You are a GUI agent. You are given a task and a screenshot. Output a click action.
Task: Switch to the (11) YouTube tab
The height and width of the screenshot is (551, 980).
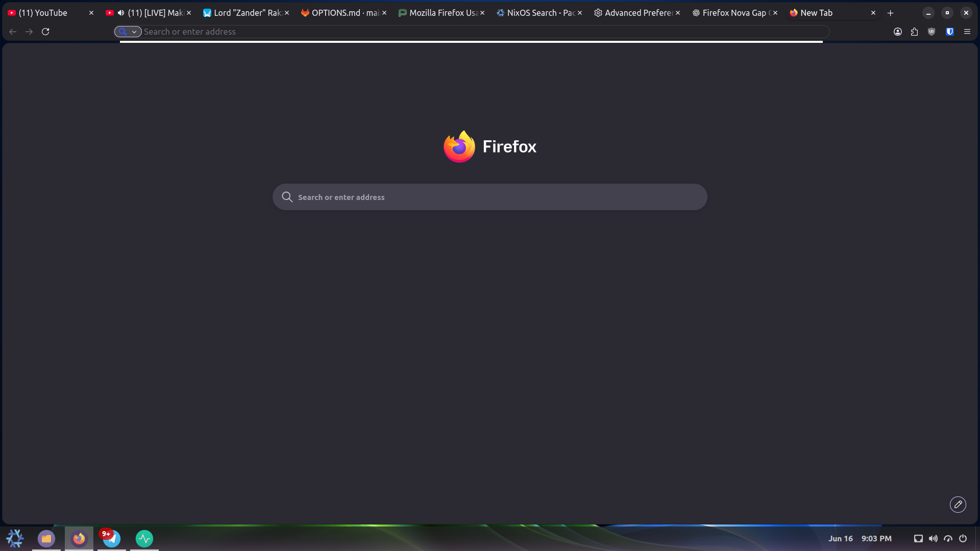point(50,13)
